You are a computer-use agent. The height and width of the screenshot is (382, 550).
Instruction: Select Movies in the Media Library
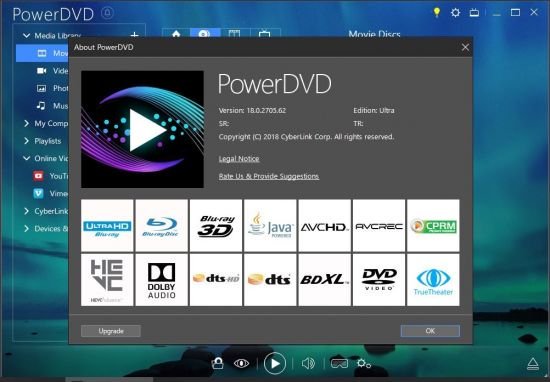click(42, 53)
